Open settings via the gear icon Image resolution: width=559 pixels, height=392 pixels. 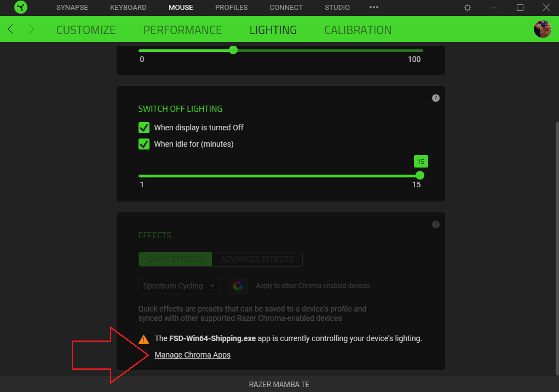[467, 8]
